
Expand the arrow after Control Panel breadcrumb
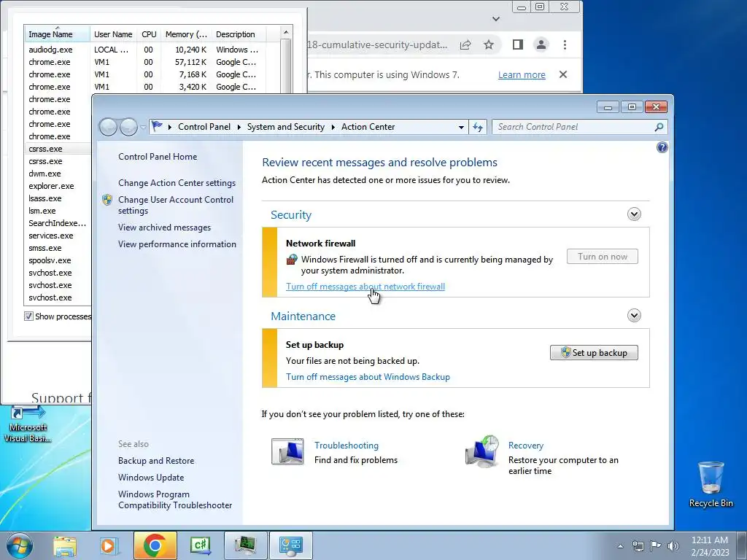pyautogui.click(x=239, y=127)
